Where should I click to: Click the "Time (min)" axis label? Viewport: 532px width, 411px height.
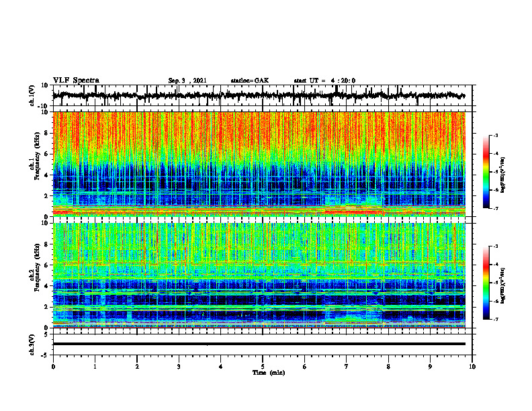click(x=269, y=373)
